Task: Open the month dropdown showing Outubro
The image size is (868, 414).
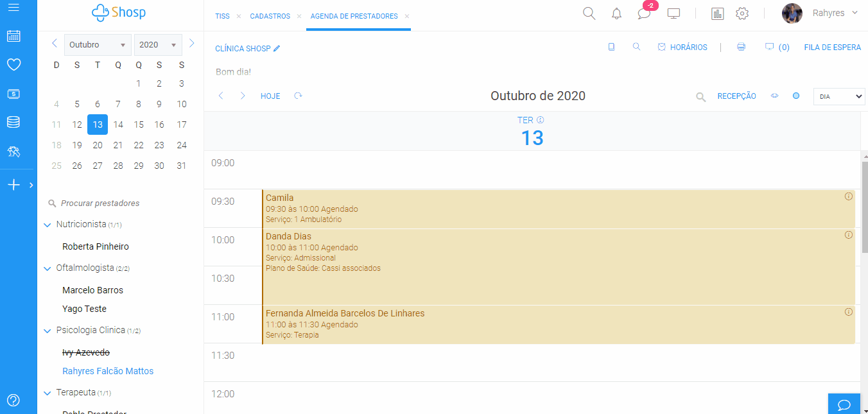Action: coord(98,45)
